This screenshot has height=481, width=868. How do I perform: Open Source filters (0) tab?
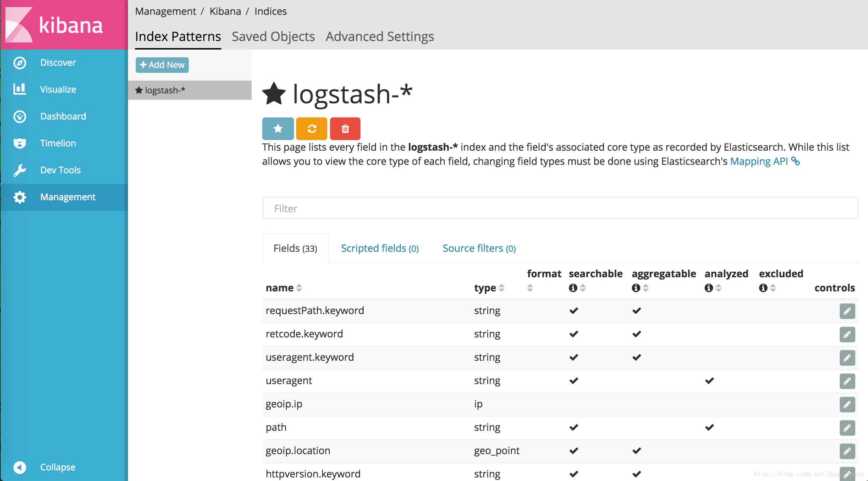tap(479, 248)
